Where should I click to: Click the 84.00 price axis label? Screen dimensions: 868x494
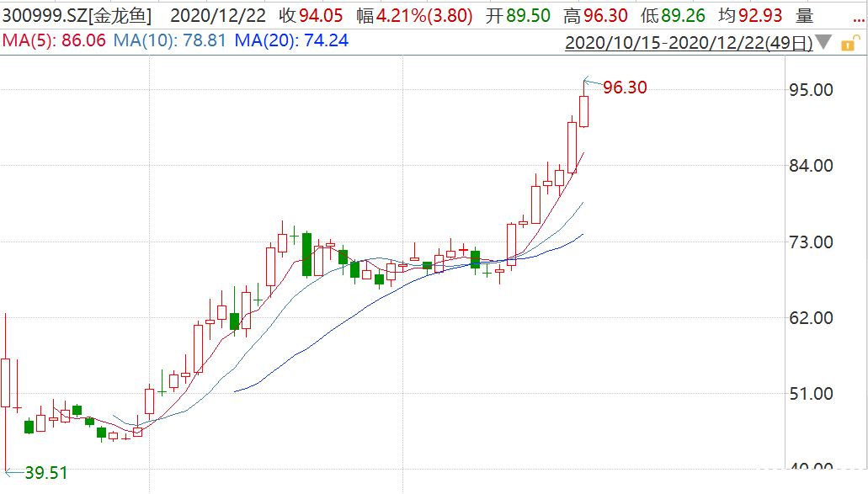pos(811,166)
